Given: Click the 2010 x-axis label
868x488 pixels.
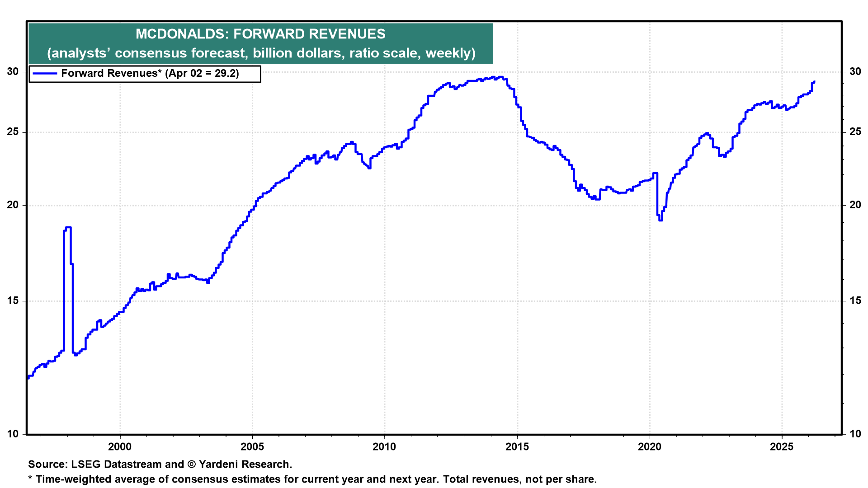Looking at the screenshot, I should [x=384, y=447].
